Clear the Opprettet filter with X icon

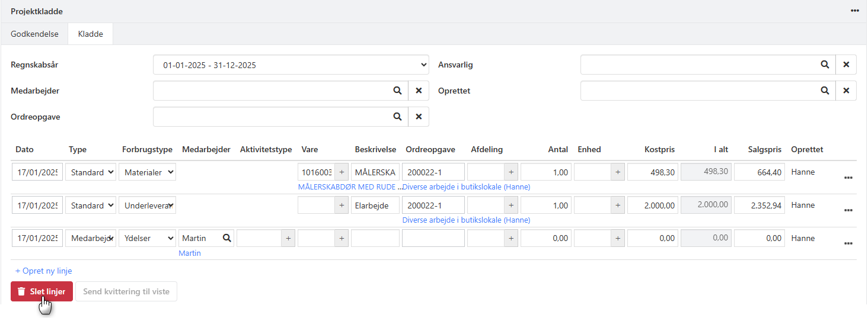pyautogui.click(x=846, y=91)
